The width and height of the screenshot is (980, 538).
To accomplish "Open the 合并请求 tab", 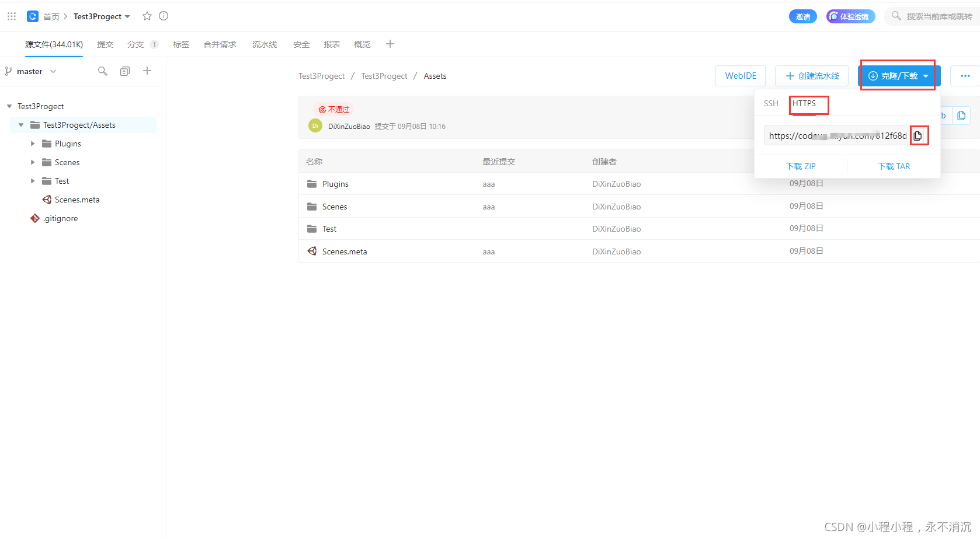I will pyautogui.click(x=220, y=44).
